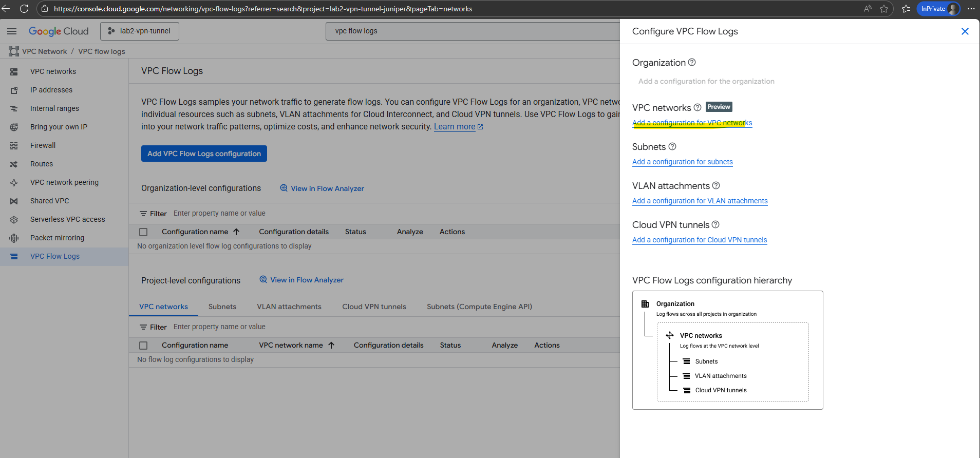Image resolution: width=980 pixels, height=458 pixels.
Task: Click the Serverless VPC access icon
Action: [x=14, y=220]
